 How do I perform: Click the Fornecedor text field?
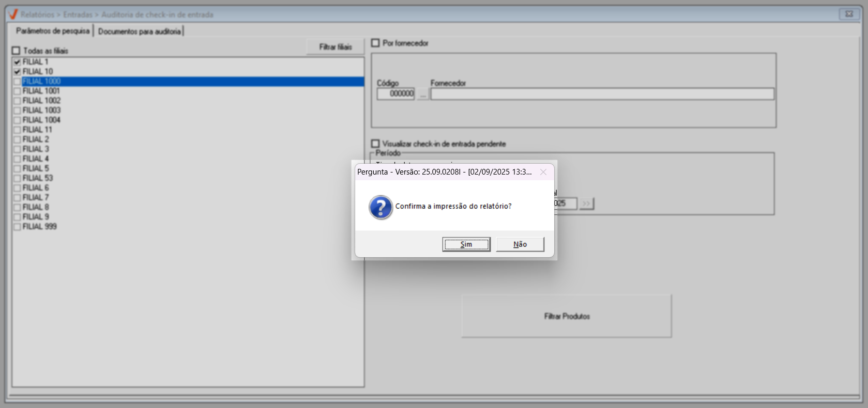602,94
